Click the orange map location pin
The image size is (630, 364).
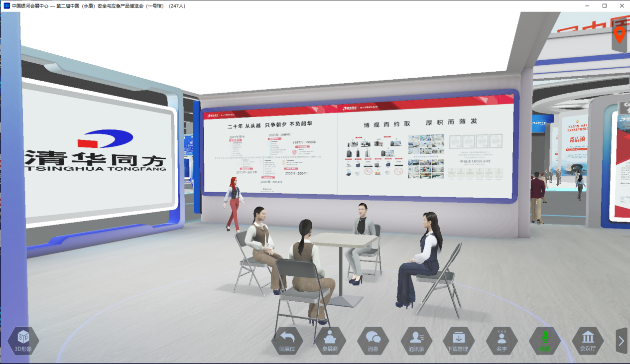[619, 35]
